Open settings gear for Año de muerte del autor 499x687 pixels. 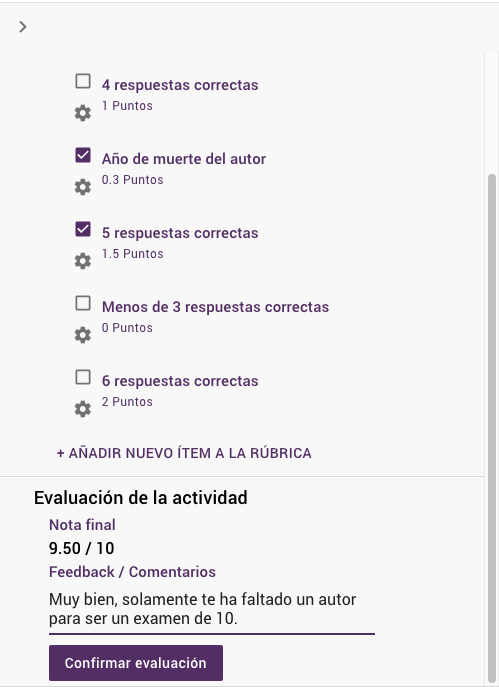coord(82,187)
